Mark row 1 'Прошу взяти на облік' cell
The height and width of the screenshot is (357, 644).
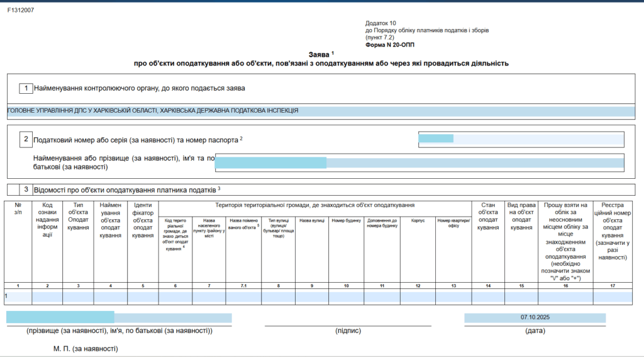point(565,296)
